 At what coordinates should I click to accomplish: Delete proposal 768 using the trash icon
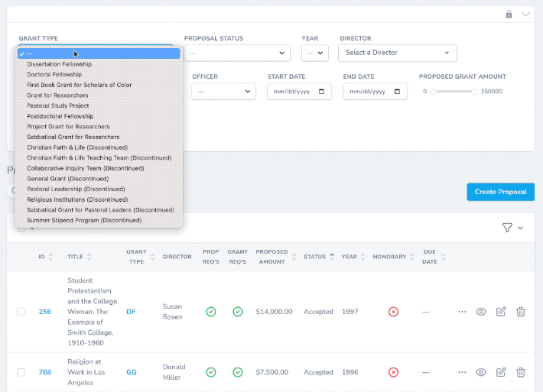point(521,372)
